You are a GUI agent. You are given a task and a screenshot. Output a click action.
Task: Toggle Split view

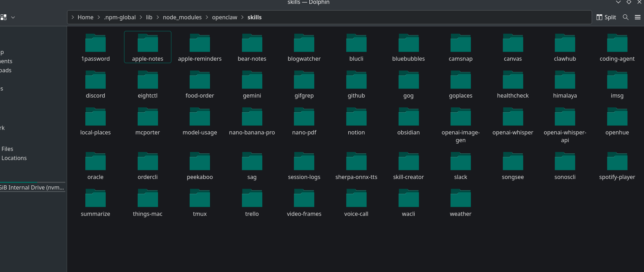pos(606,17)
